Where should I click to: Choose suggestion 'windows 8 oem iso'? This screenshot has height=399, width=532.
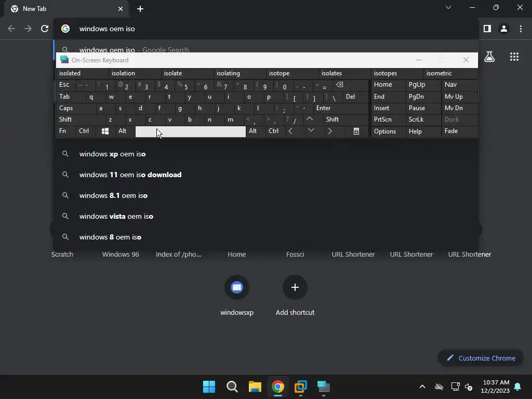click(266, 237)
